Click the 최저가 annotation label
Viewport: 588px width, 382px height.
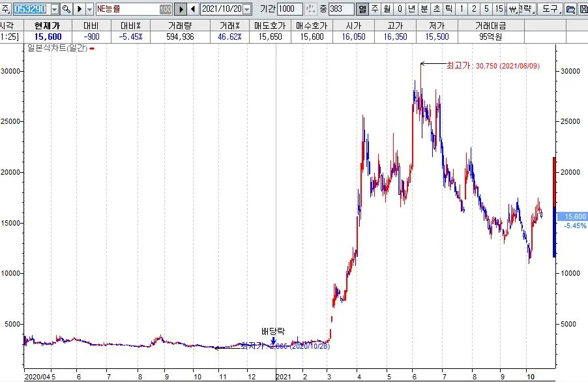point(285,346)
